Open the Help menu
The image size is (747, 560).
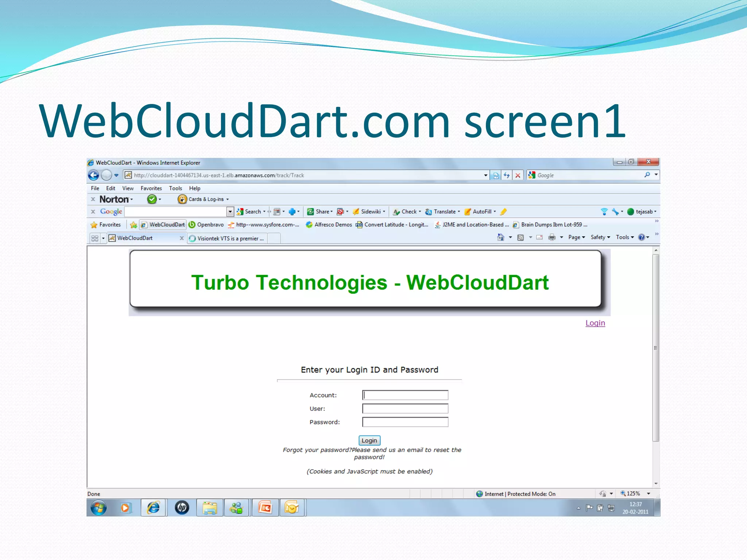(194, 188)
